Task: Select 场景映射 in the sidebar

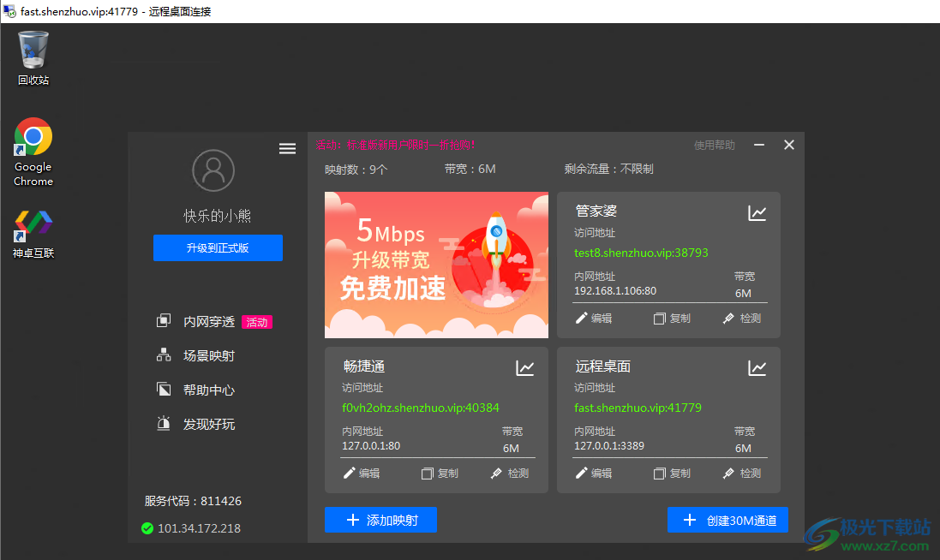Action: [208, 355]
